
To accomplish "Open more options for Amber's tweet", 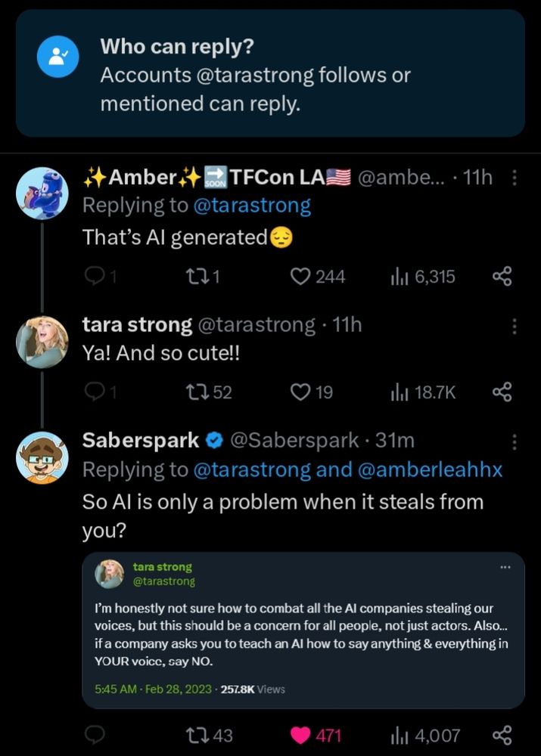I will tap(515, 178).
